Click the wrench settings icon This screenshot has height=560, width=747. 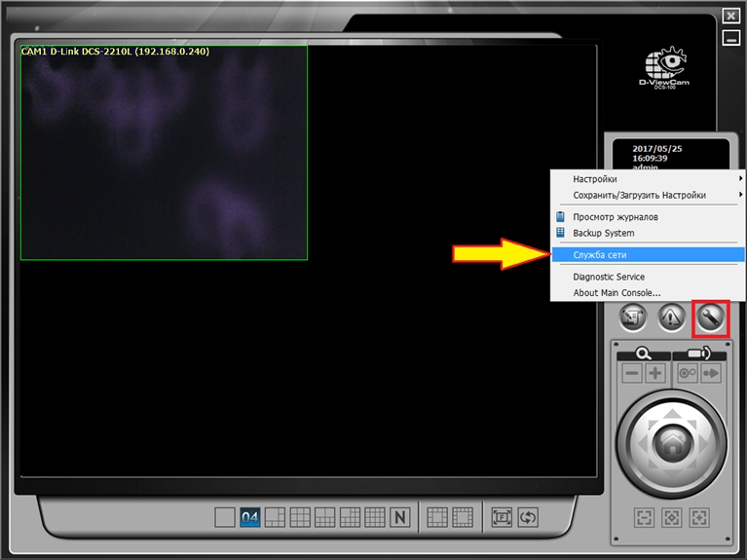pos(711,317)
